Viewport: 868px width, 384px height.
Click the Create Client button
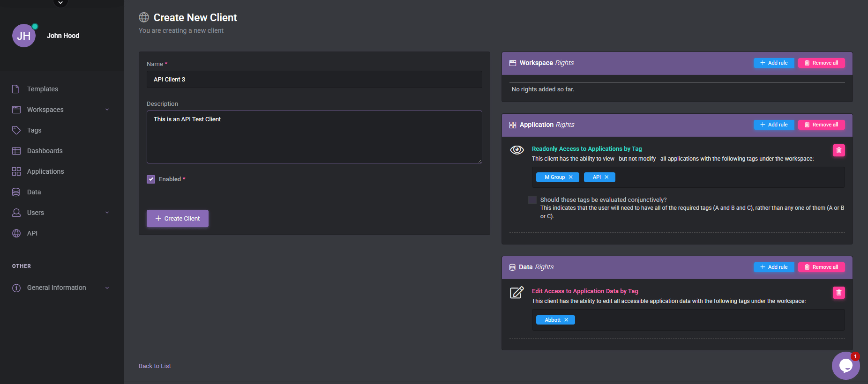click(178, 219)
